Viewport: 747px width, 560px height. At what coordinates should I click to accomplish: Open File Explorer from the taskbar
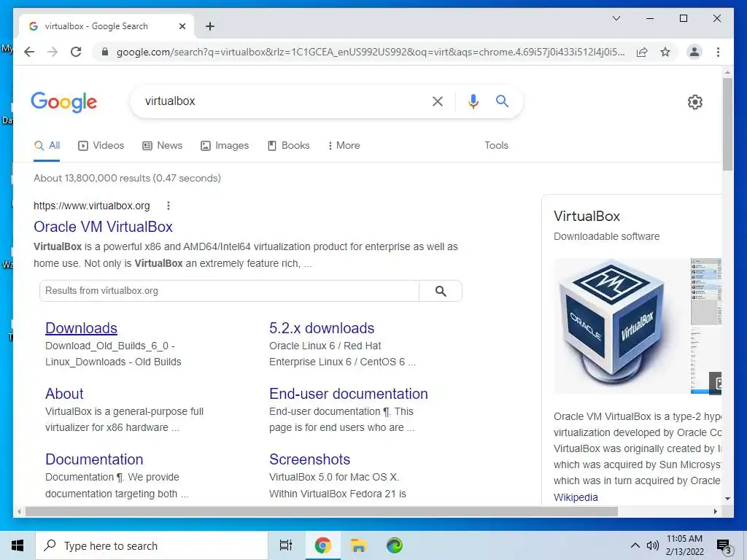tap(358, 545)
